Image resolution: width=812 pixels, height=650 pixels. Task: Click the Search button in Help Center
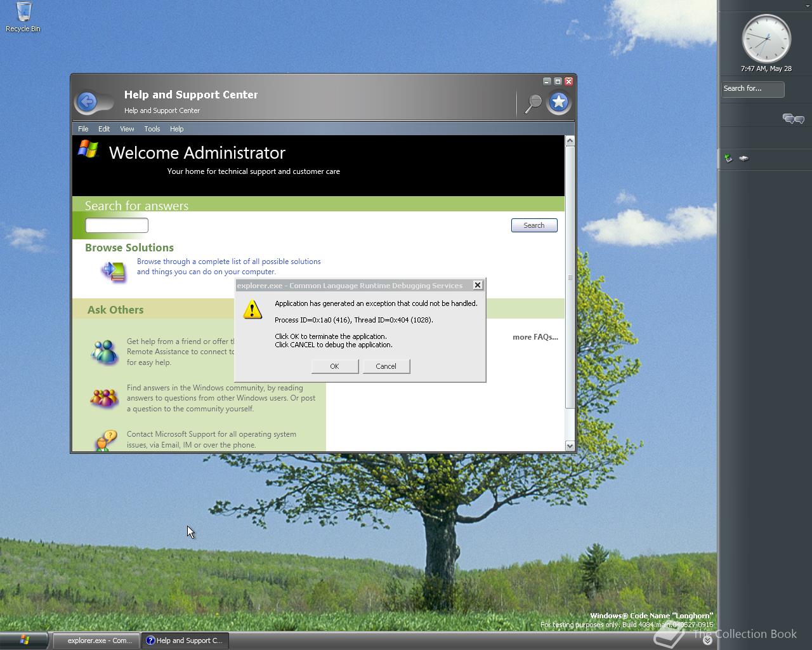click(x=534, y=225)
